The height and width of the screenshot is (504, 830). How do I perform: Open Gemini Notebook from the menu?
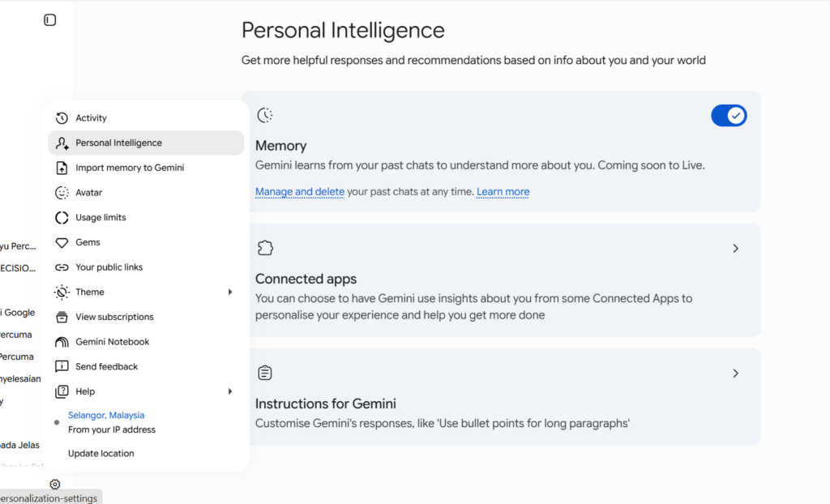coord(146,342)
